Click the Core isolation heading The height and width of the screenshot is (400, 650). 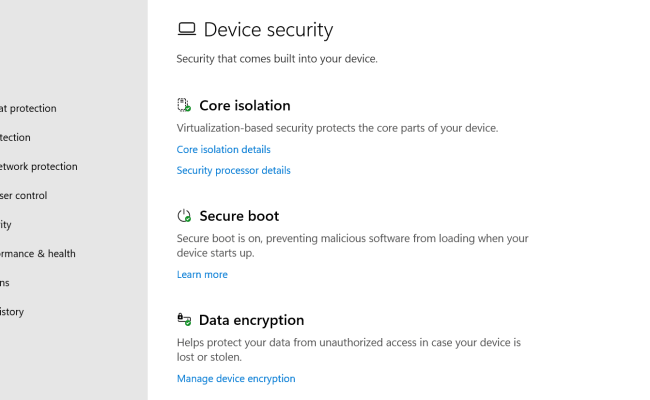(244, 105)
